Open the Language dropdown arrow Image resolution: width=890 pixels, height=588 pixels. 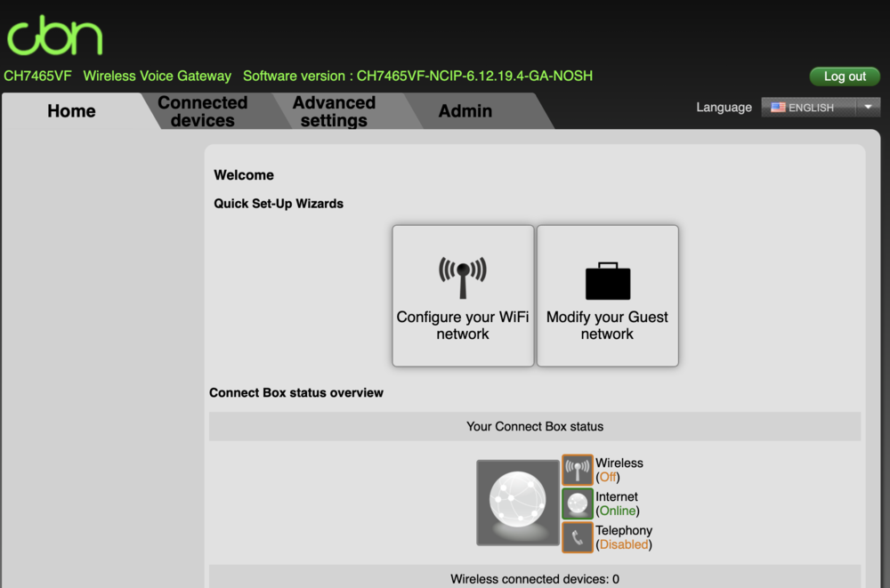(x=868, y=108)
